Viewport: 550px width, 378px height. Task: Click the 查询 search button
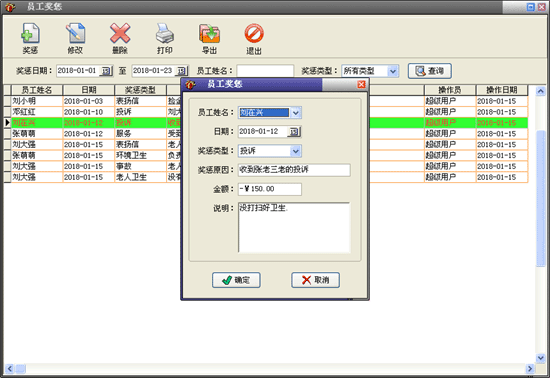point(429,71)
